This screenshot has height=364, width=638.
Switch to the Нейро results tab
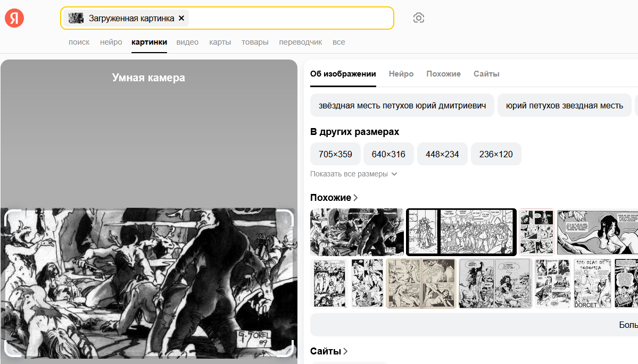click(401, 74)
